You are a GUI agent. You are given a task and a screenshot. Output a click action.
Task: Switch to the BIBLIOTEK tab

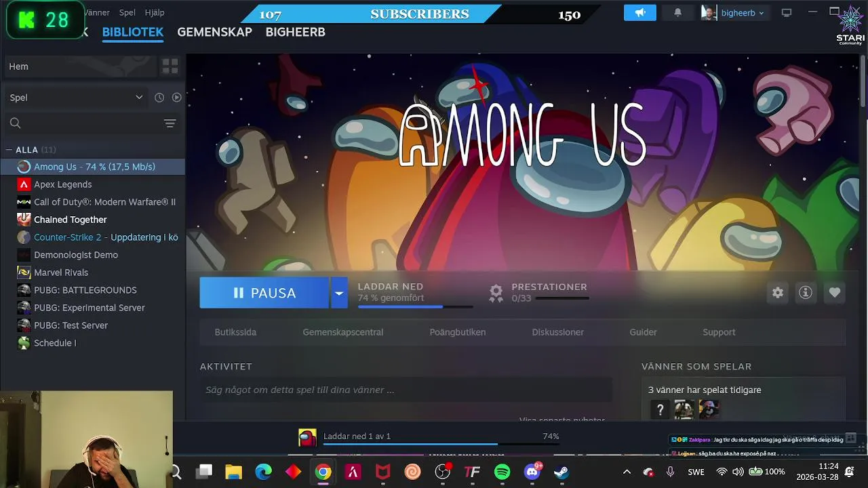point(133,32)
